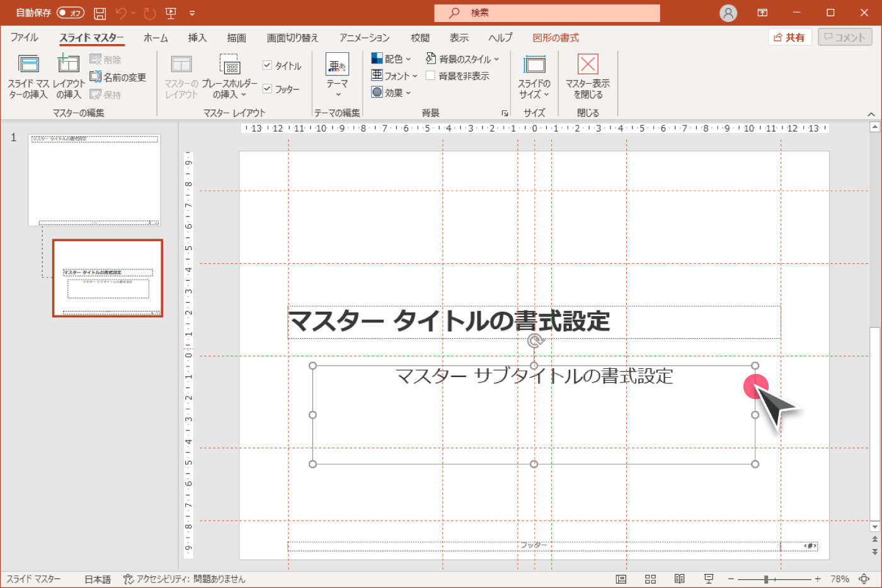Click the 78% zoom level
The height and width of the screenshot is (588, 882).
(839, 579)
